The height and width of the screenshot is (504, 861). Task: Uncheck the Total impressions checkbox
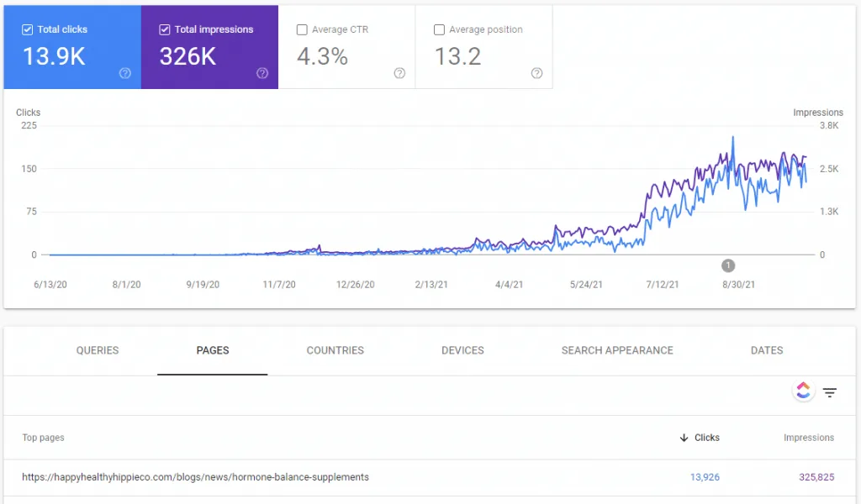165,29
